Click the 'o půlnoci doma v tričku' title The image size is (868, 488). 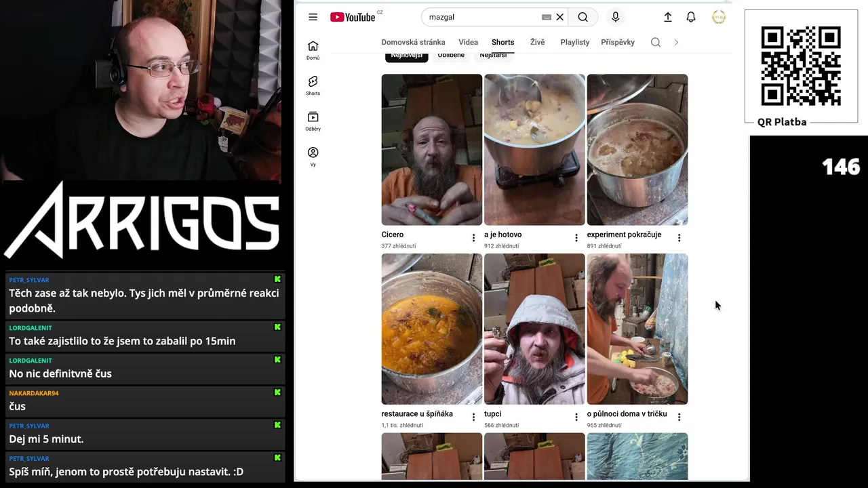pos(627,413)
